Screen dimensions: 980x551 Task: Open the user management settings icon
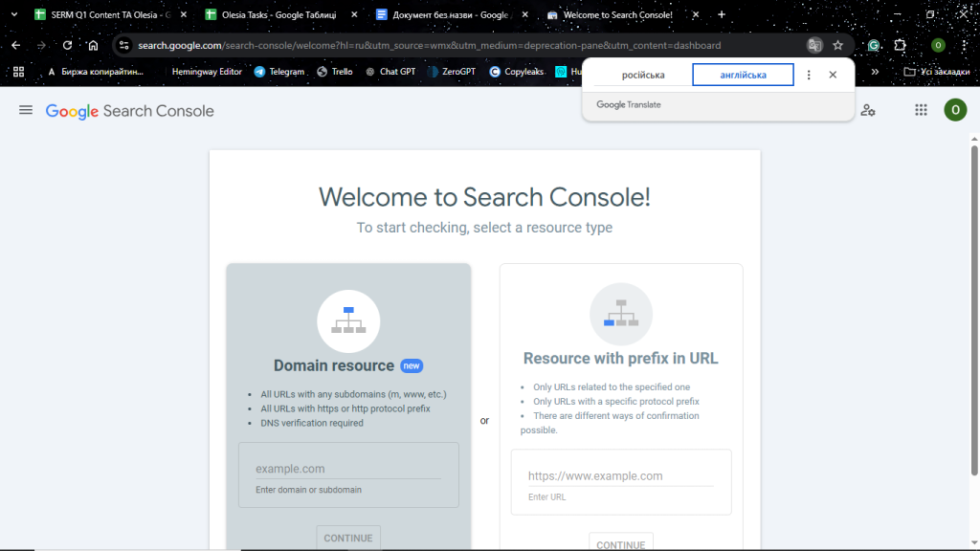868,110
